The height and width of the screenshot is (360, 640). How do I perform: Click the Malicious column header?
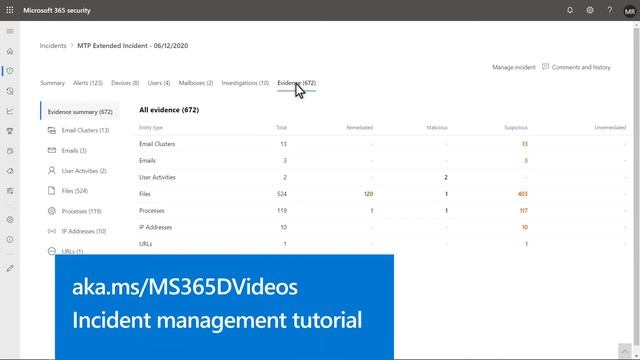pos(437,128)
